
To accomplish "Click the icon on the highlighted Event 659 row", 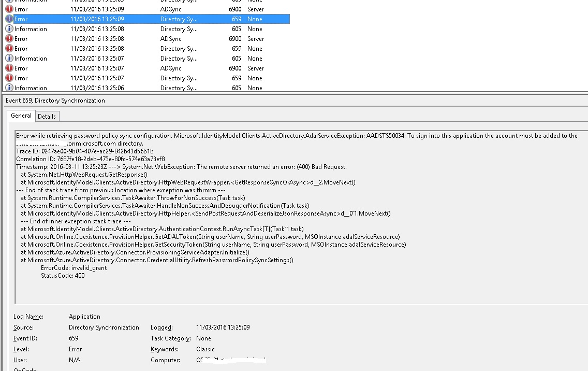I will click(x=8, y=19).
